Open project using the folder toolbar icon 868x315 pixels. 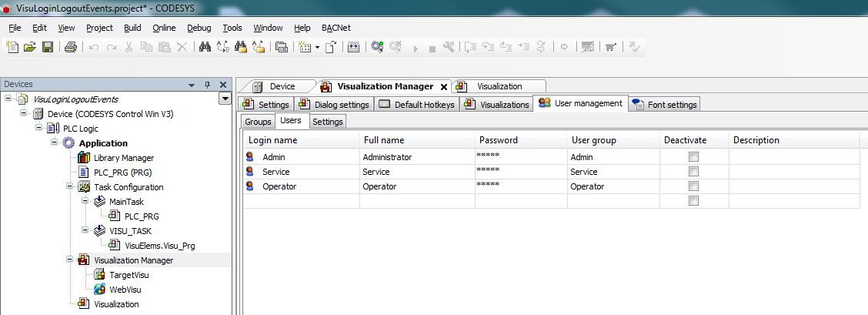pyautogui.click(x=30, y=47)
